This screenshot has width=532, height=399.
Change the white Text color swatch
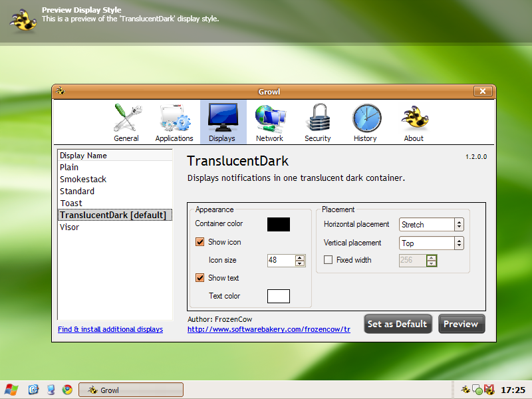click(279, 296)
